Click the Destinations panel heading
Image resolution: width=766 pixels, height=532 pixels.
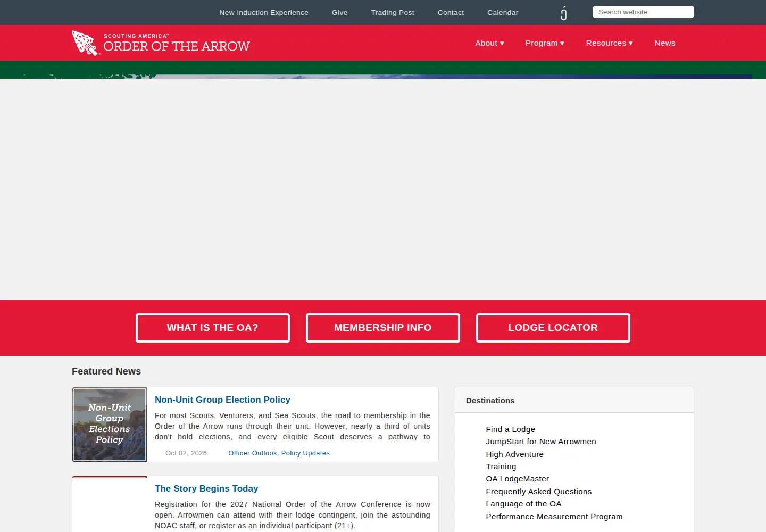[490, 401]
